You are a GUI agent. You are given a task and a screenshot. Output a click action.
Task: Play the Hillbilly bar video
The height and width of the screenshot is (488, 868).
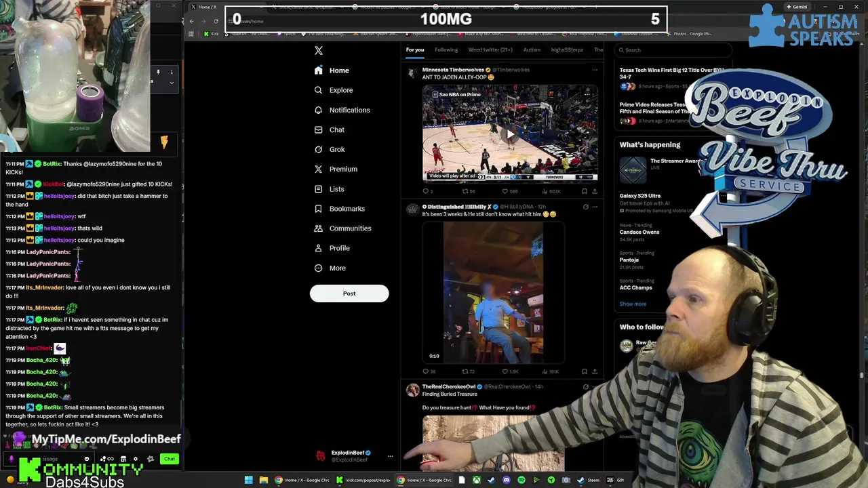[x=493, y=293]
